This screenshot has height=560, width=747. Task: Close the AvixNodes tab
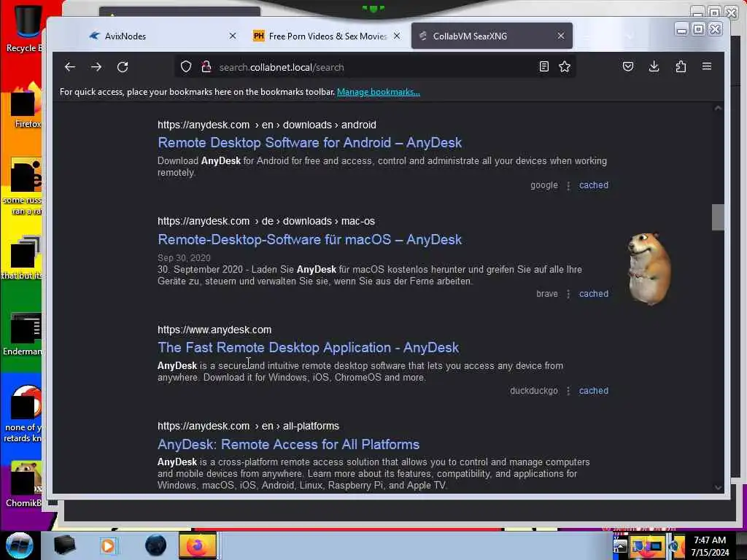(x=233, y=36)
